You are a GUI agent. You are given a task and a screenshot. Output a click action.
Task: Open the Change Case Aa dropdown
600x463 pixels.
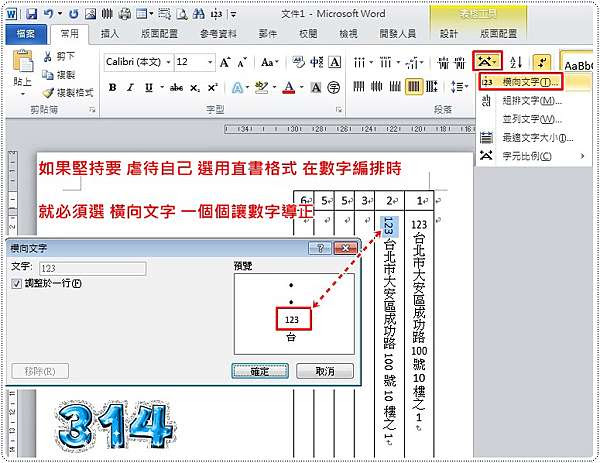tap(270, 62)
